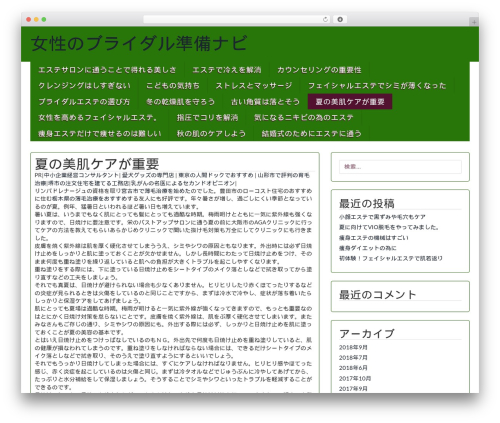Viewport: 500px width, 423px height.
Task: Open archive 2017年9月
Action: point(353,389)
